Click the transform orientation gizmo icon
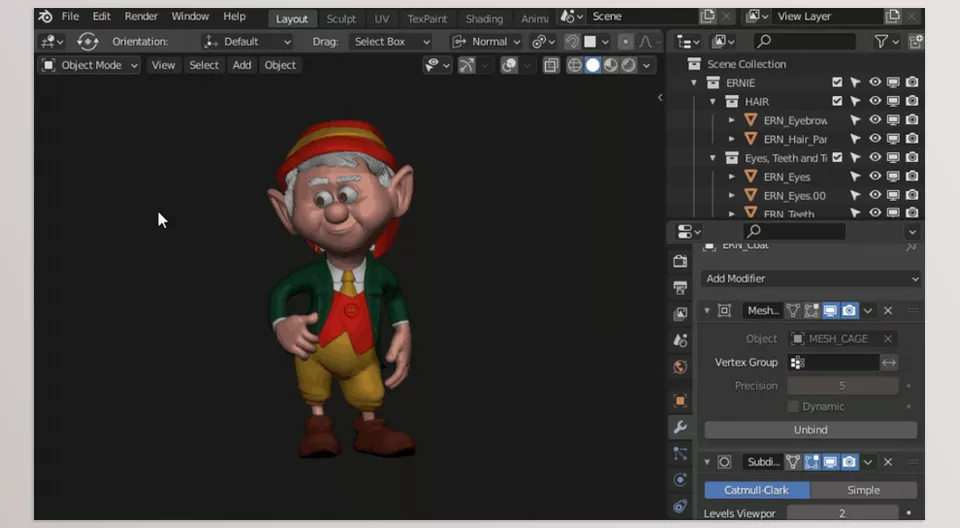960x528 pixels. pyautogui.click(x=88, y=42)
